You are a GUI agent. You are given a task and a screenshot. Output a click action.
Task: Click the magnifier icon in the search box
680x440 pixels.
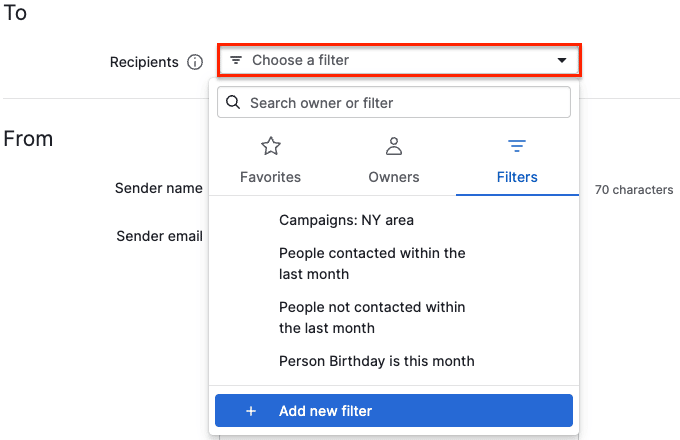[233, 102]
